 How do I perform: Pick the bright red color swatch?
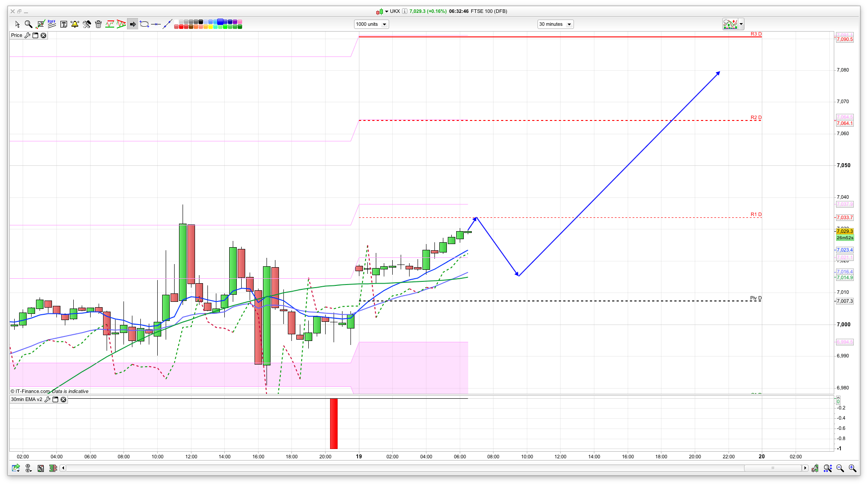[x=181, y=27]
